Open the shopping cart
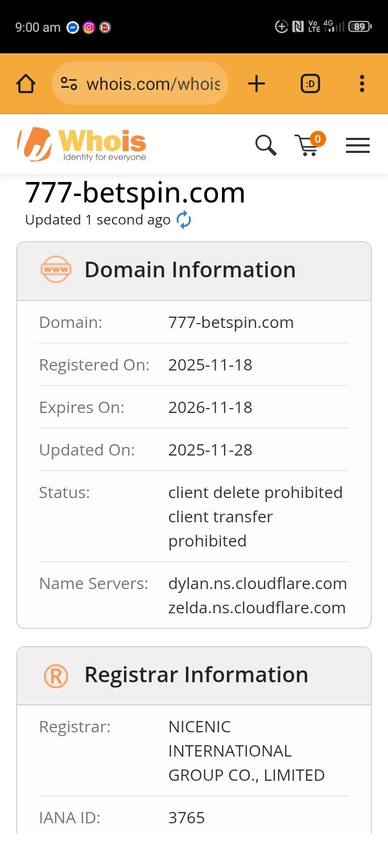Viewport: 388px width, 868px height. point(308,145)
